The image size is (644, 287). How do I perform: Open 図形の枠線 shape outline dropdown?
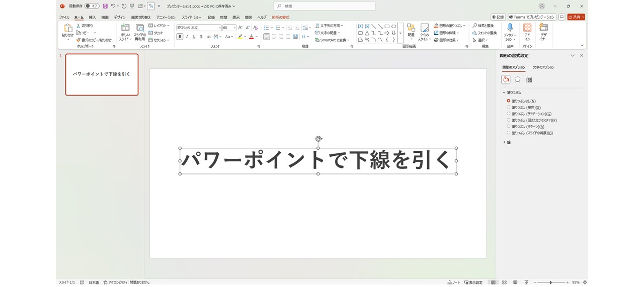pyautogui.click(x=447, y=33)
